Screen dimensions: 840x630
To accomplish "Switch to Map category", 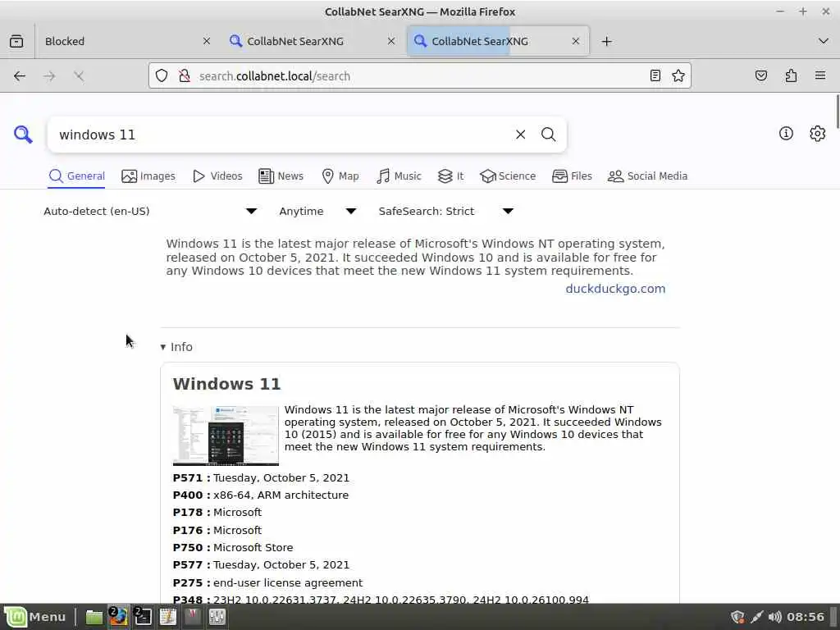I will coord(340,176).
